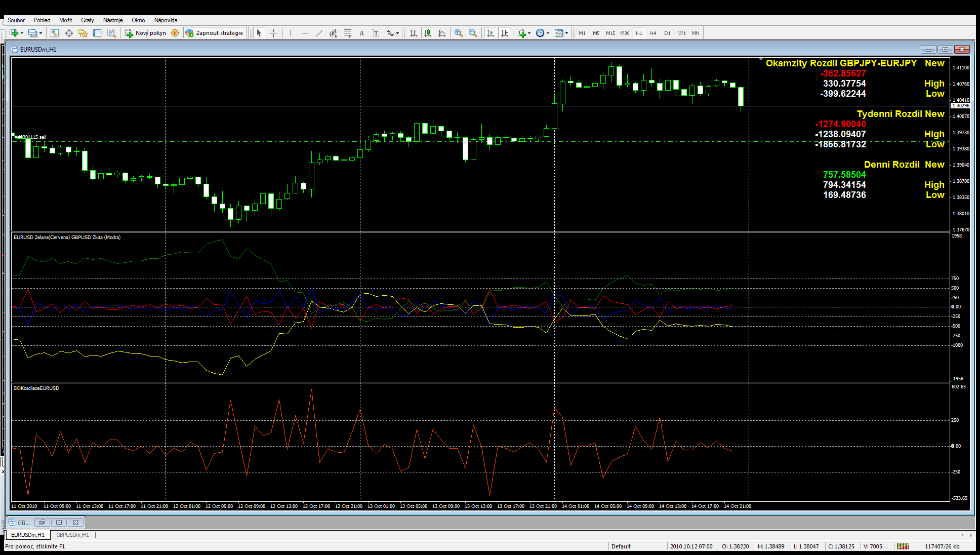Select the horizontal line tool
This screenshot has height=555, width=980.
coord(305,33)
